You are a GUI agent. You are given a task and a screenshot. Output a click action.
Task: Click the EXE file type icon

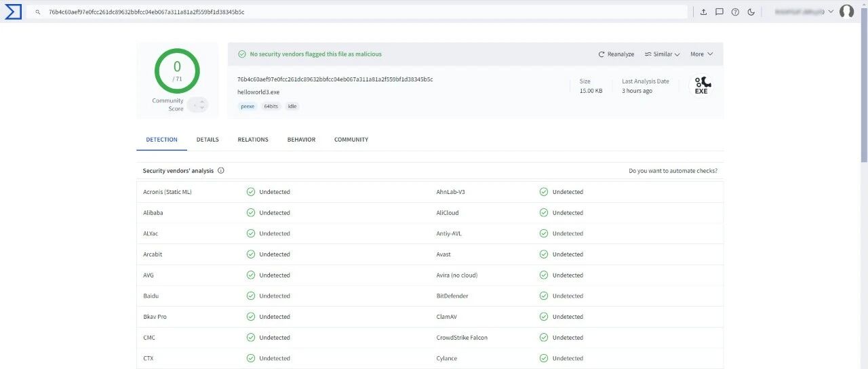click(x=701, y=85)
